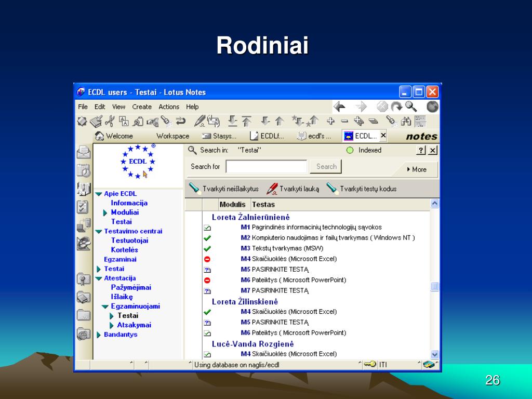Viewport: 532px width, 399px height.
Task: Open Mail from the bookmark bar
Action: pos(84,152)
